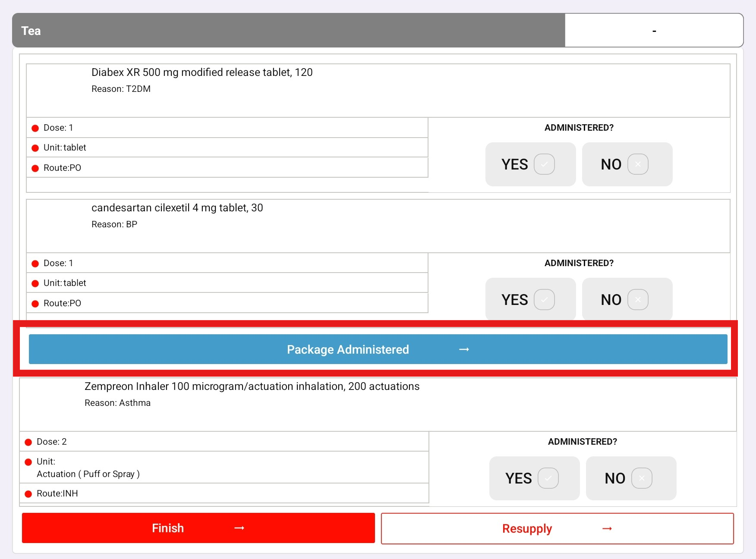The image size is (756, 559).
Task: Open the Diabex XR 500 mg medication title
Action: tap(202, 72)
